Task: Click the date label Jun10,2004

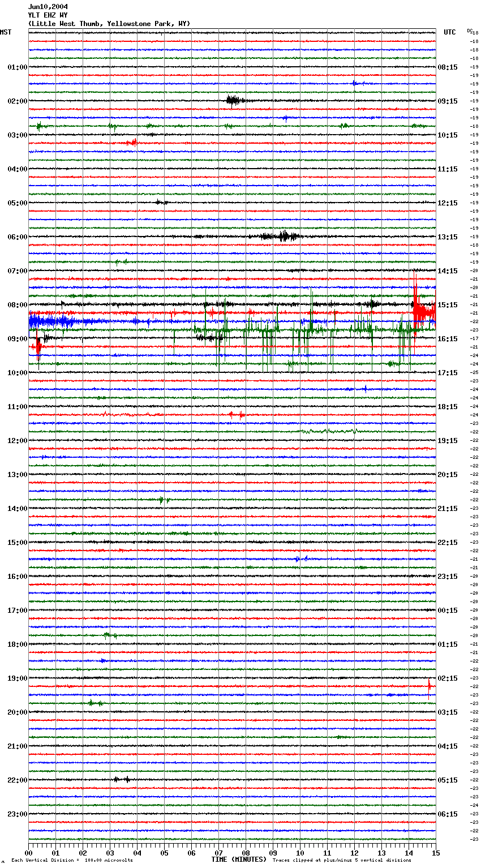Action: click(48, 7)
